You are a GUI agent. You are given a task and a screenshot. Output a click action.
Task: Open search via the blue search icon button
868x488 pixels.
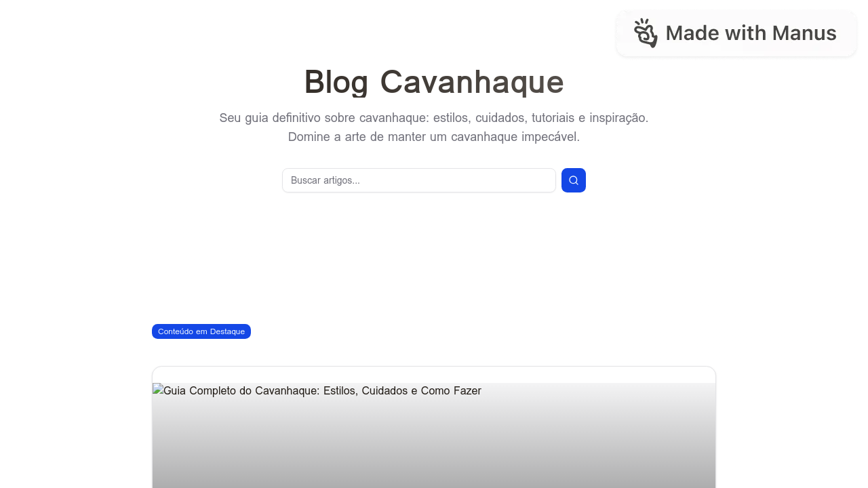(x=573, y=180)
